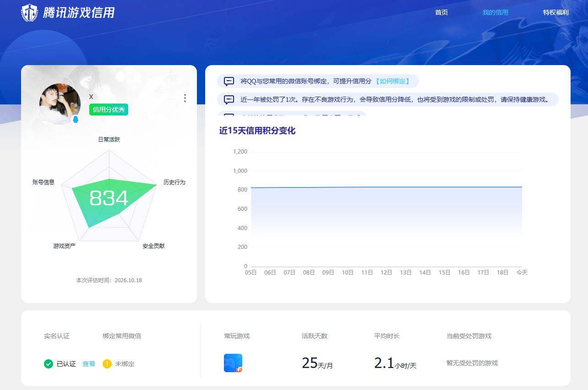588x390 pixels.
Task: Click the 10日 label on chart axis
Action: pos(348,272)
